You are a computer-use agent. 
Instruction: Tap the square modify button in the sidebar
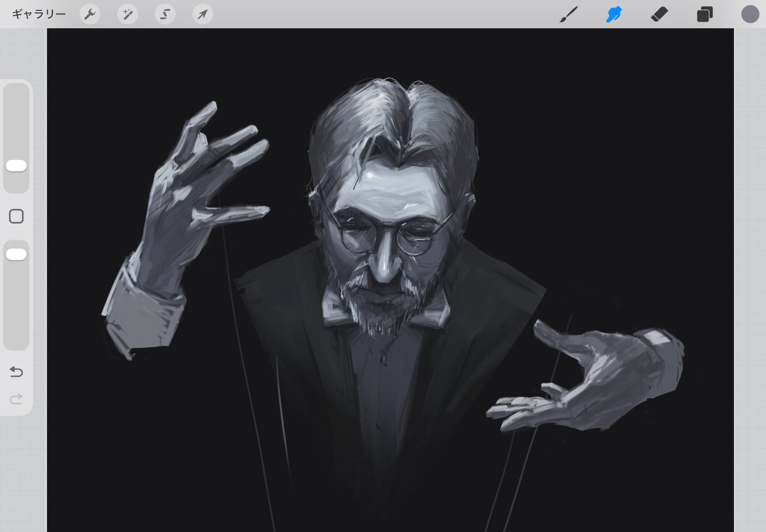click(16, 216)
